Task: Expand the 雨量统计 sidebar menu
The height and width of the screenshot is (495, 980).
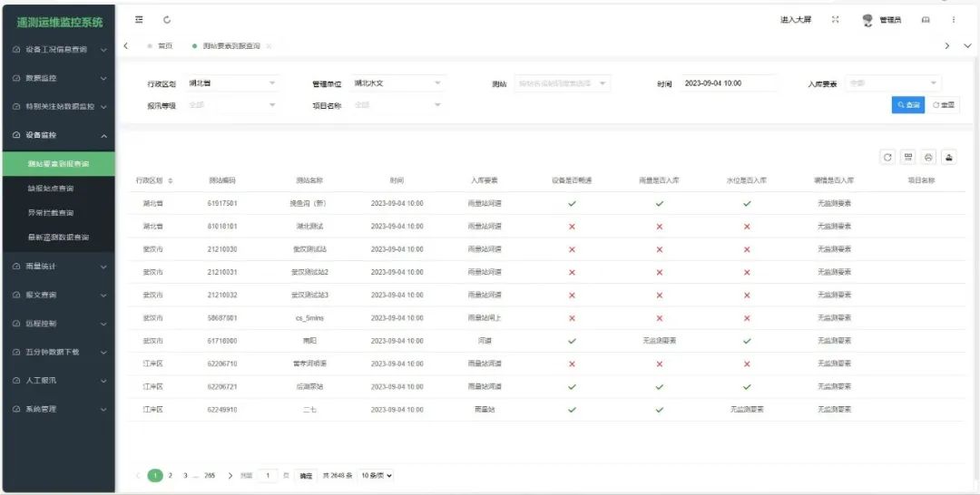Action: 58,267
